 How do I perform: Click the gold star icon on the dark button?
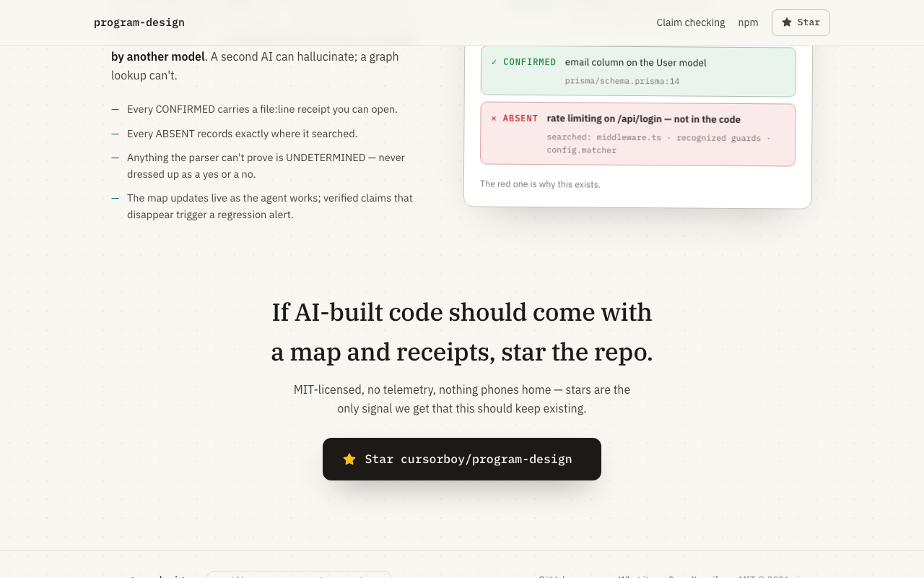349,459
